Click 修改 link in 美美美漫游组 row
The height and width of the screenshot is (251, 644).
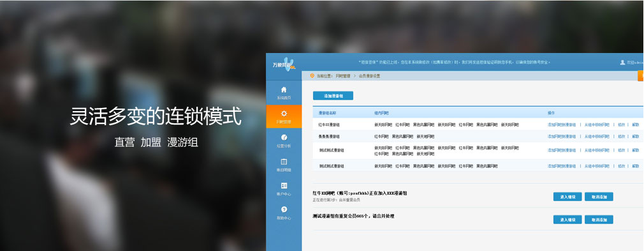(622, 136)
